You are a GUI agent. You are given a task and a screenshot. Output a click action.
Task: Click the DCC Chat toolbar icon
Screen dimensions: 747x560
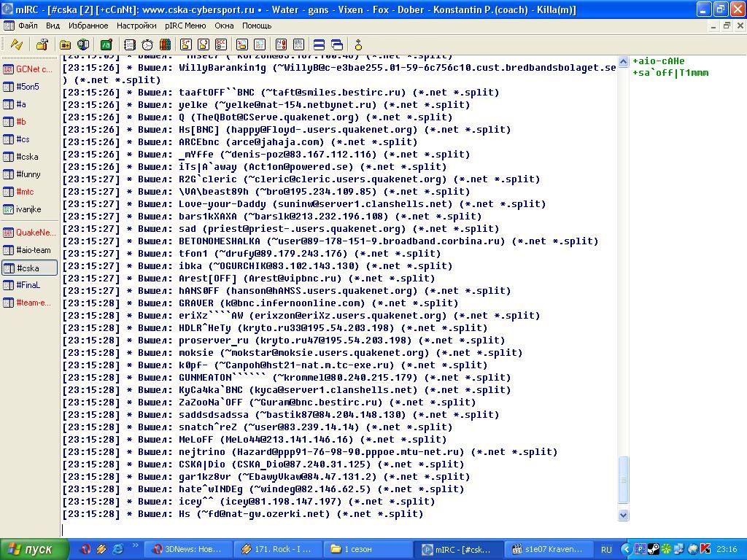[x=204, y=44]
